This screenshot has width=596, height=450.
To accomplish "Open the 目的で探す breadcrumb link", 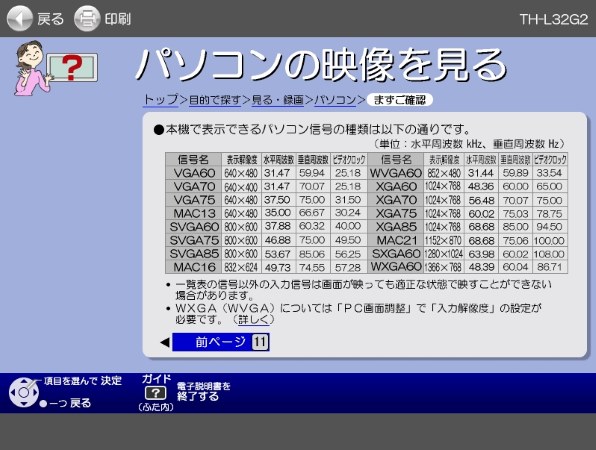I will 215,100.
